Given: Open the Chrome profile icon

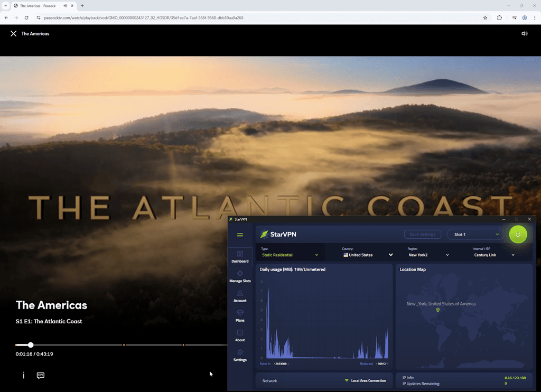Looking at the screenshot, I should coord(525,17).
